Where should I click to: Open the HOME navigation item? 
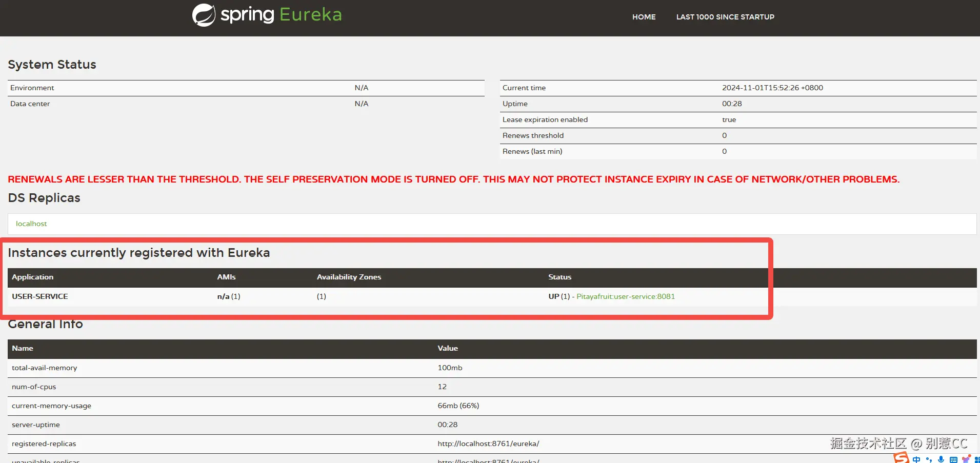click(644, 17)
